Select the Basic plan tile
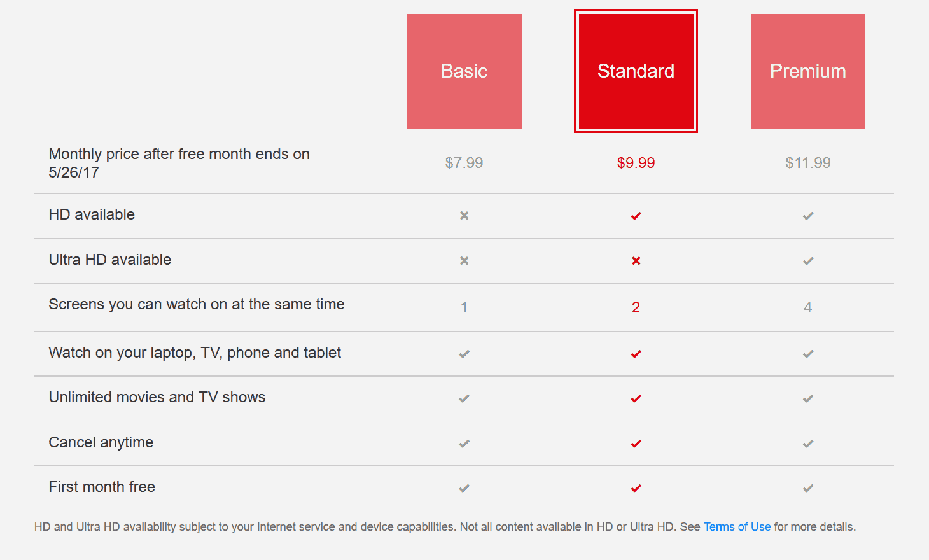Screen dimensions: 929x560 click(464, 71)
